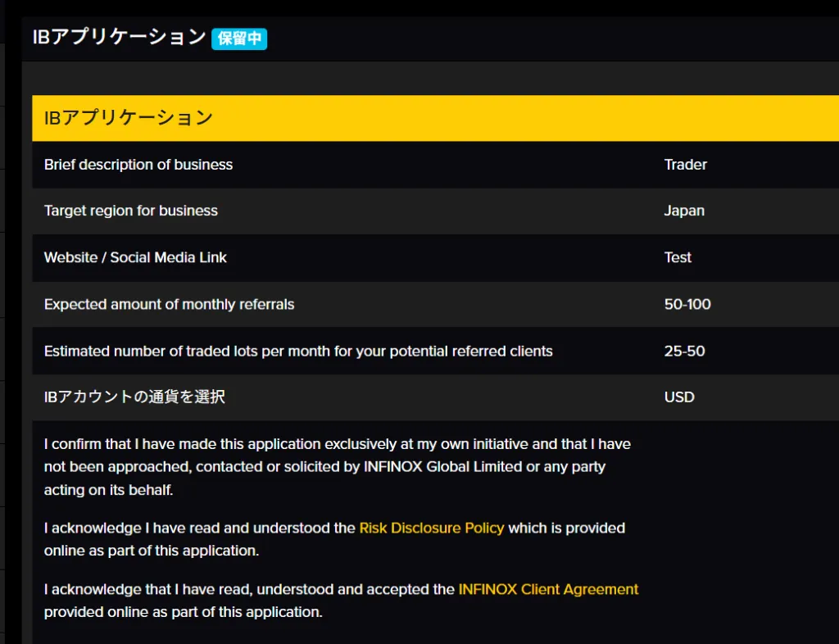Image resolution: width=839 pixels, height=644 pixels.
Task: Select the Japan region value
Action: 684,211
